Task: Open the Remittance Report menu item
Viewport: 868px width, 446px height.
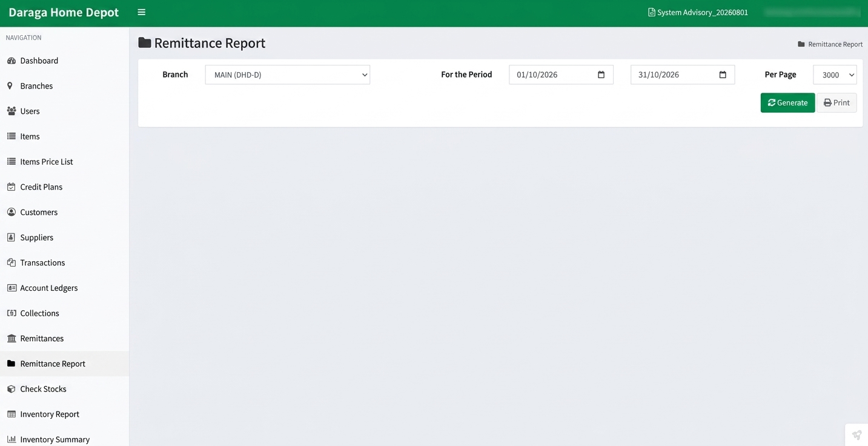Action: (x=64, y=364)
